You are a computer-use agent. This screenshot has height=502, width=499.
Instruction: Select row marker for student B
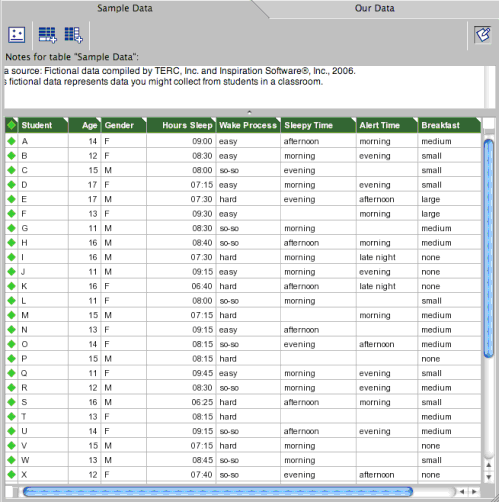coord(11,156)
